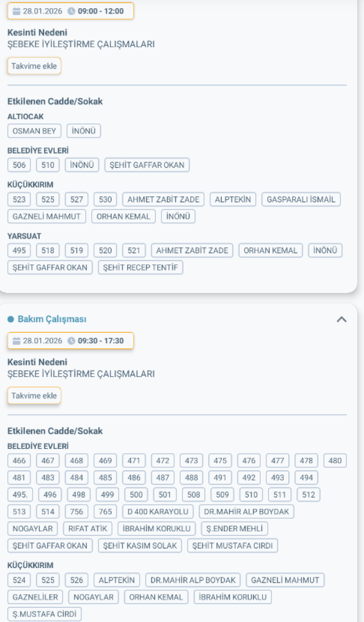Collapse the Bakım Çalışması outage card
The image size is (364, 622).
[342, 319]
